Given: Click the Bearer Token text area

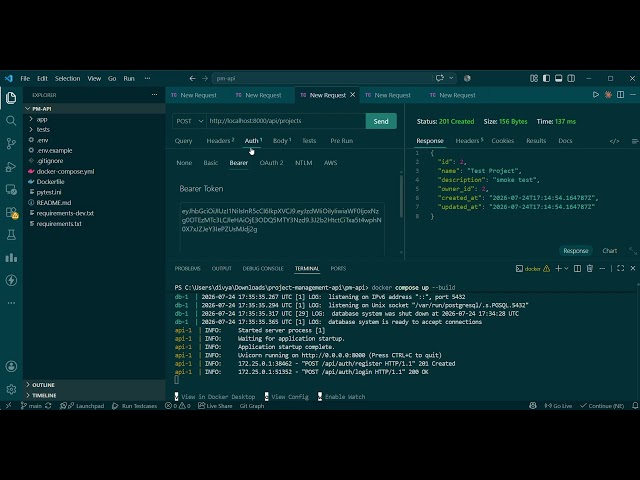Looking at the screenshot, I should 282,229.
